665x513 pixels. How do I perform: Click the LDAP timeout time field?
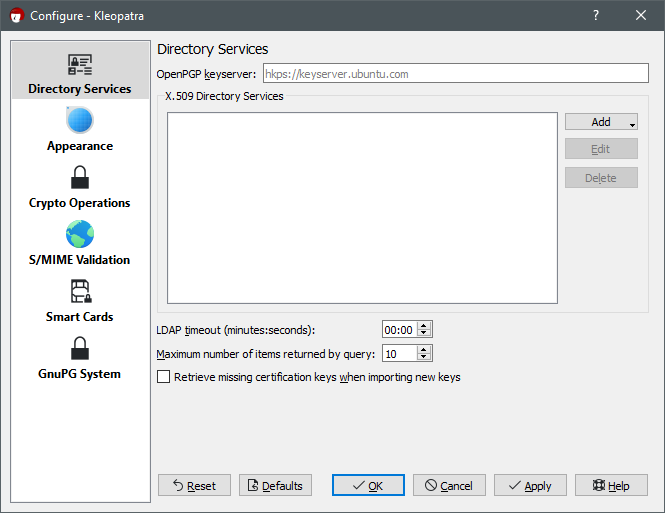[400, 329]
